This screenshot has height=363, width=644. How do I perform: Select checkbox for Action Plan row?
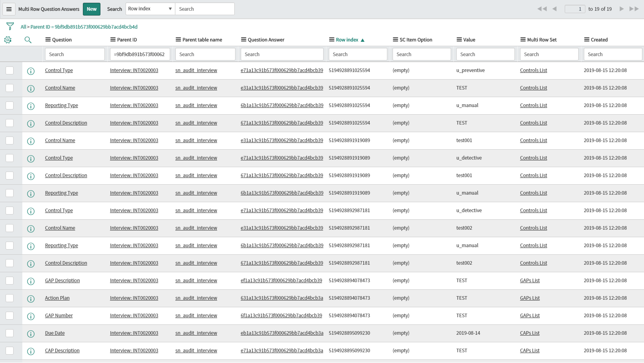pyautogui.click(x=10, y=298)
